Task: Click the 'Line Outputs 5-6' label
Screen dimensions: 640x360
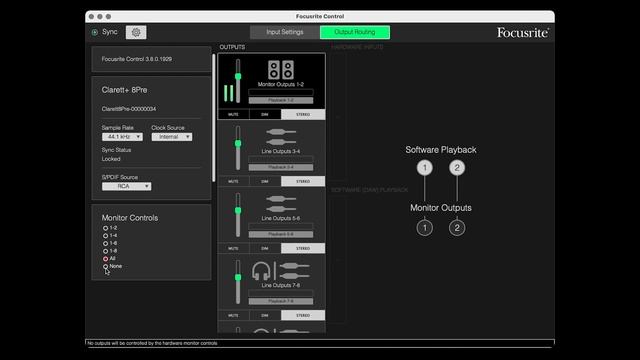Action: pos(281,218)
